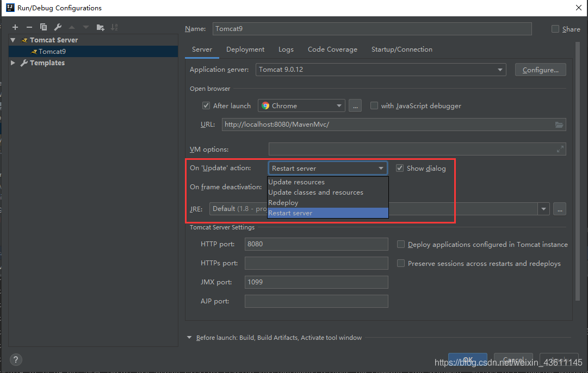Move configuration down with the arrow icon
The height and width of the screenshot is (373, 588).
pos(86,27)
